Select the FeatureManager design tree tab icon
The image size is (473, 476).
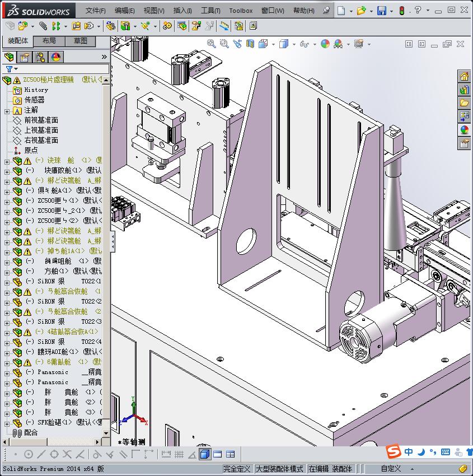[9, 57]
